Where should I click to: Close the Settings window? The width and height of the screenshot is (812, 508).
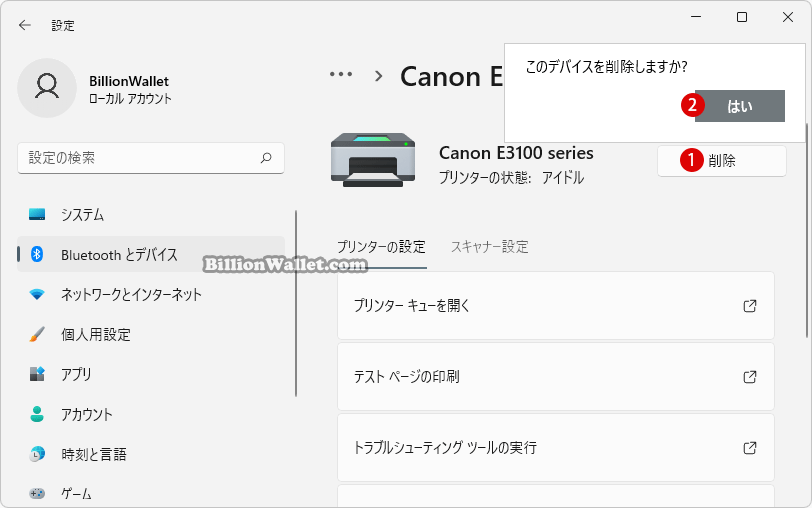788,17
